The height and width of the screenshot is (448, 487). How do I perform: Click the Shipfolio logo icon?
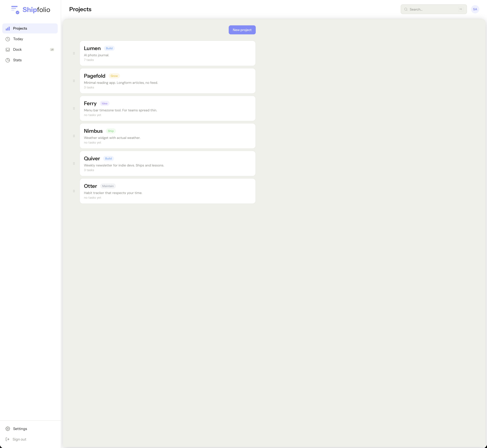pos(15,10)
